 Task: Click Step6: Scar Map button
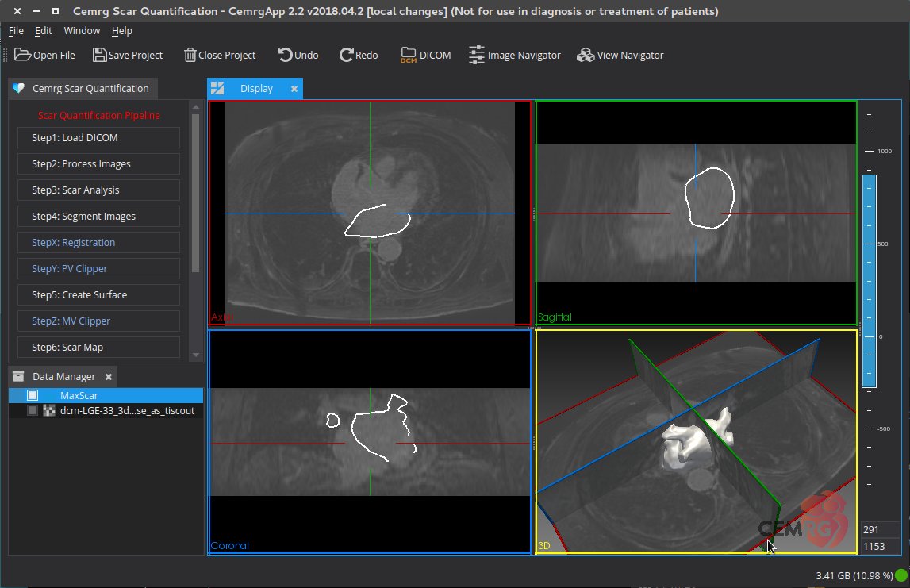coord(98,347)
